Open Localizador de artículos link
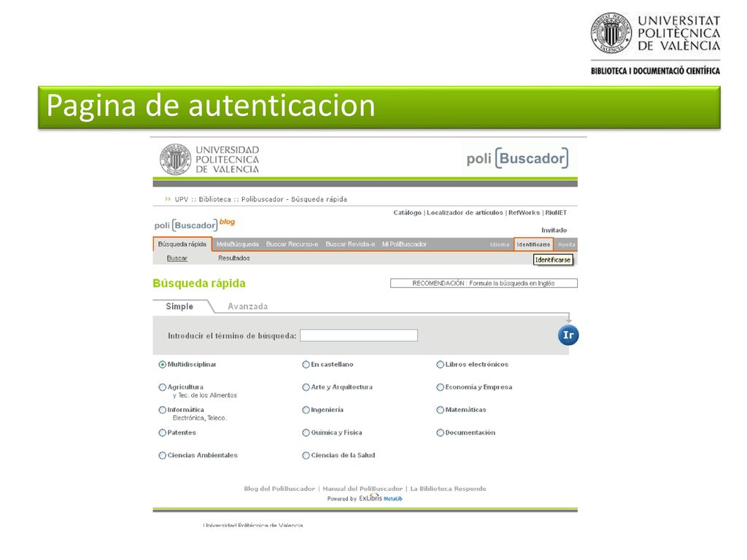Screen dimensions: 747x560 [465, 213]
